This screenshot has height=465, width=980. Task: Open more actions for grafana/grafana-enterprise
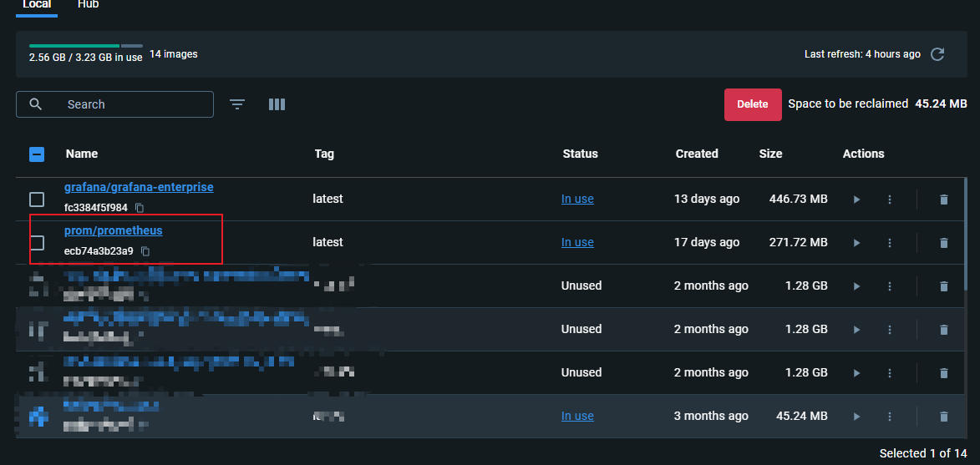pos(890,200)
